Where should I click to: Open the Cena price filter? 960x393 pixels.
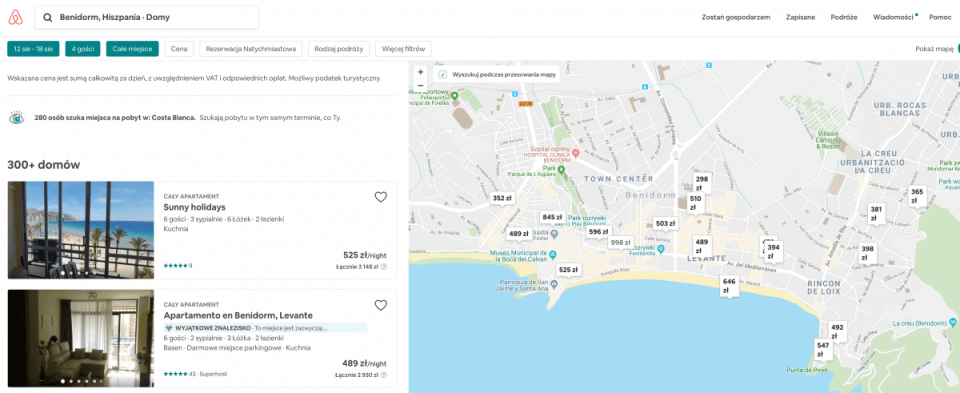[x=179, y=49]
